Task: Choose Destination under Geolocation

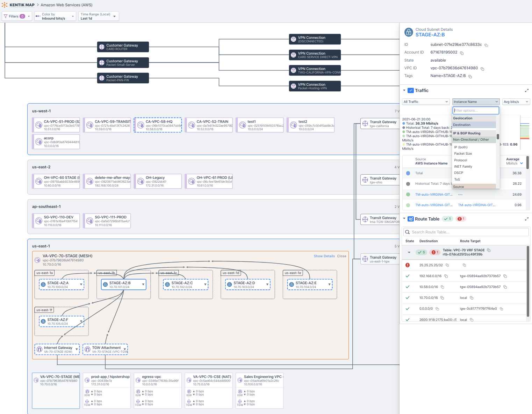Action: coord(474,125)
